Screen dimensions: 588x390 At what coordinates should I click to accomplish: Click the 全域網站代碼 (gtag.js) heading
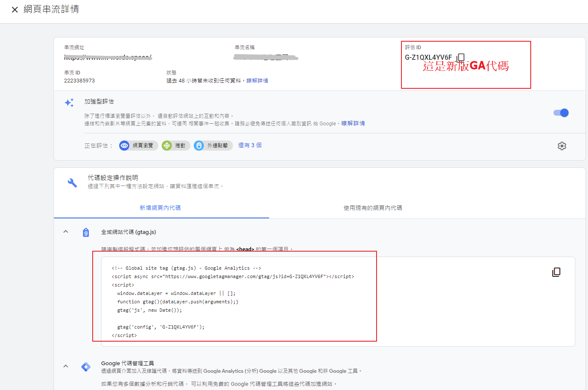click(x=128, y=232)
